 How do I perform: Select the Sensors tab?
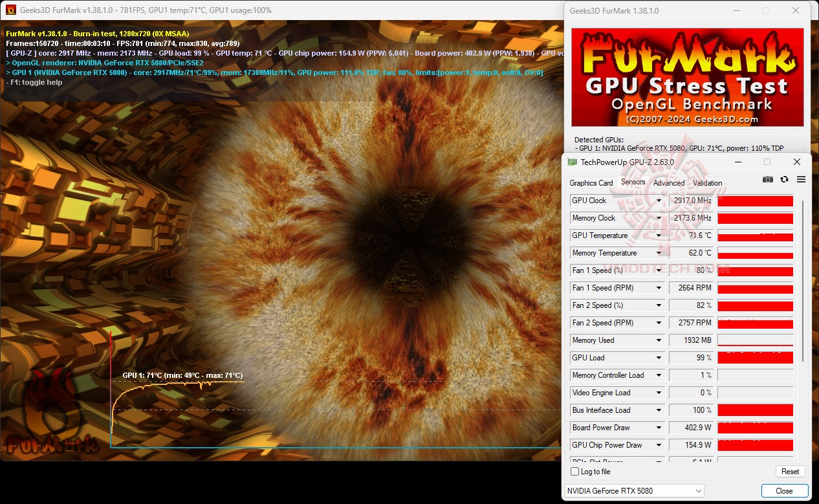click(633, 182)
